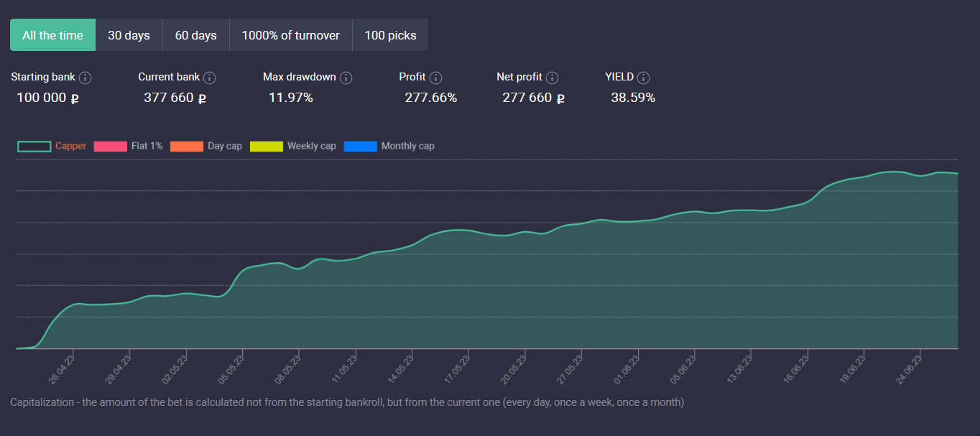Screen dimensions: 980x436
Task: Open the Max drawdown info tooltip icon
Action: tap(346, 78)
